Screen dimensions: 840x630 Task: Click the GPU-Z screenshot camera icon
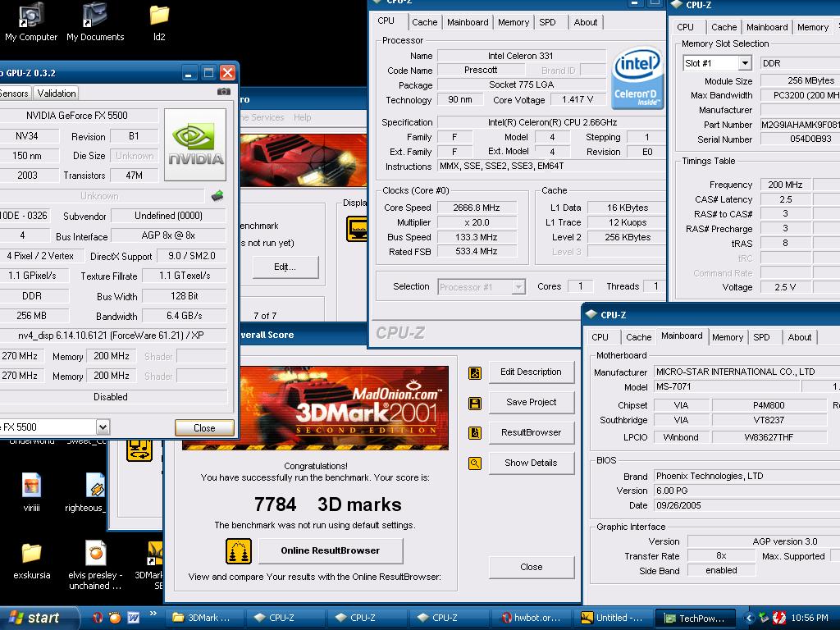point(224,92)
